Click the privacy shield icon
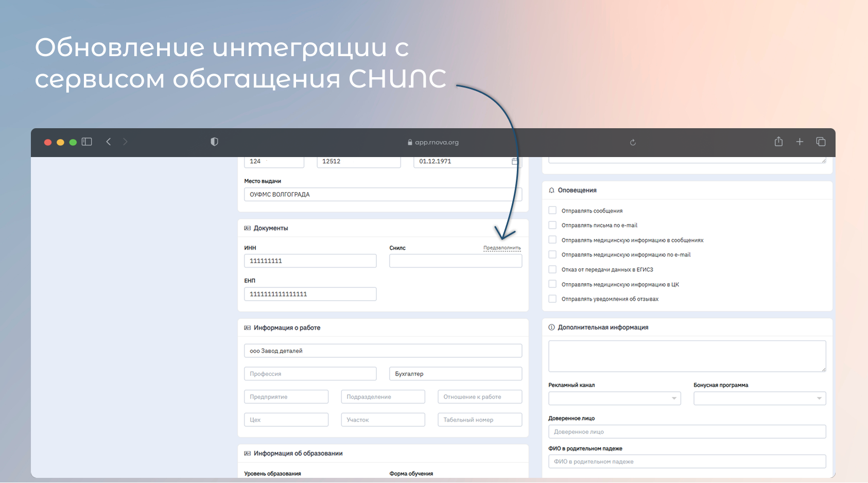The width and height of the screenshot is (868, 483). coord(214,142)
